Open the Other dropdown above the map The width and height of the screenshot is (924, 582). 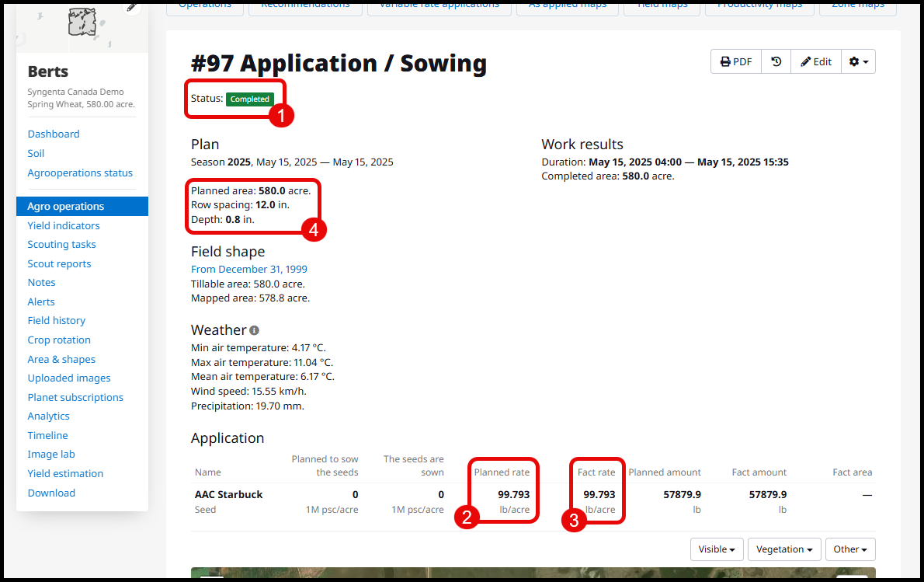850,549
